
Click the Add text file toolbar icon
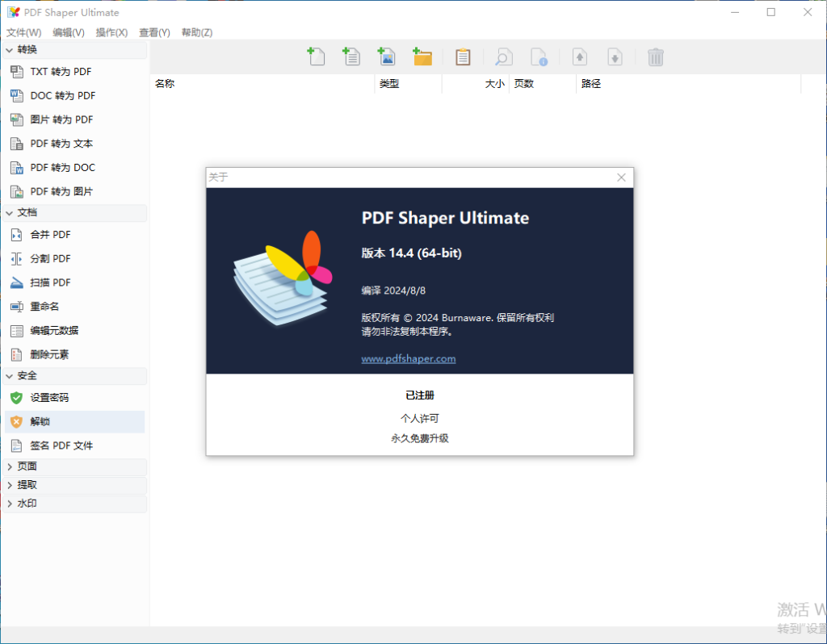(351, 56)
